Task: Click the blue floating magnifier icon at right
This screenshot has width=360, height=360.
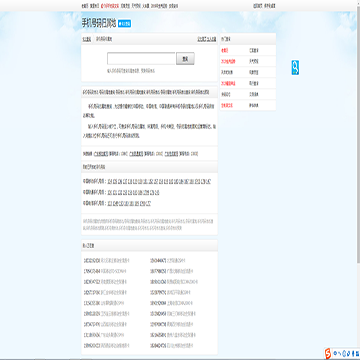Action: [x=295, y=67]
